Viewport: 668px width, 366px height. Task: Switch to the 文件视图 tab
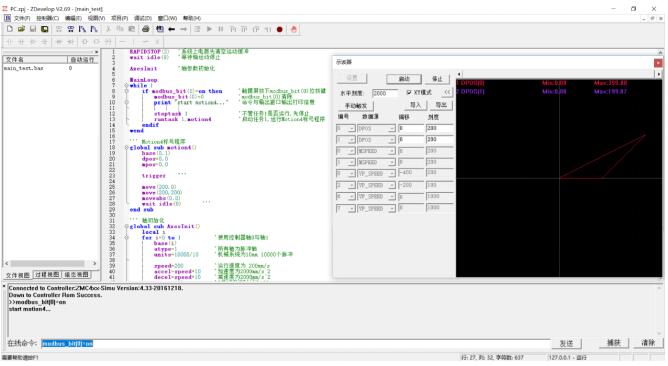click(17, 275)
